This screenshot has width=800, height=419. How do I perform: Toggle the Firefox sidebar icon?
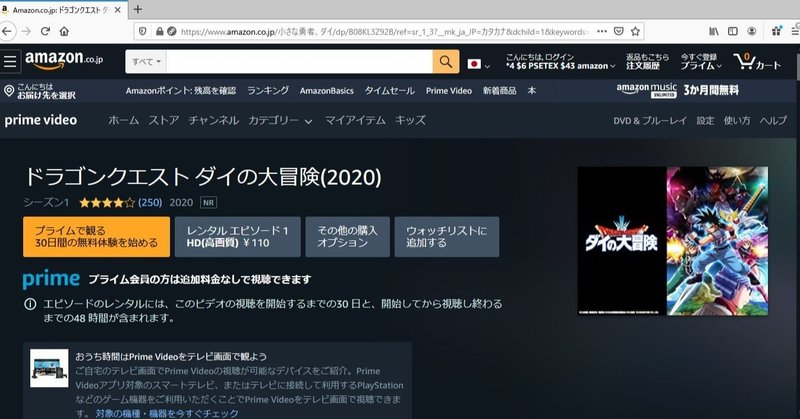(x=733, y=31)
